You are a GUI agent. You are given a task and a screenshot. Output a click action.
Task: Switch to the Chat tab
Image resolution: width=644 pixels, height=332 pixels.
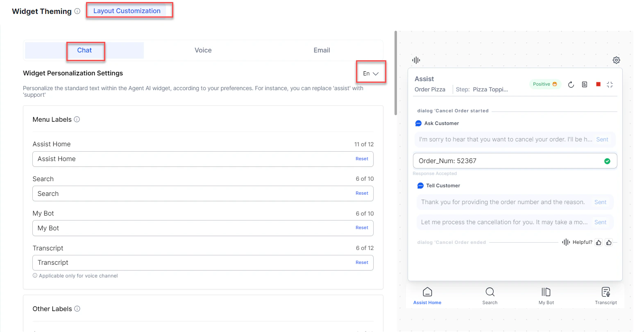(x=84, y=50)
